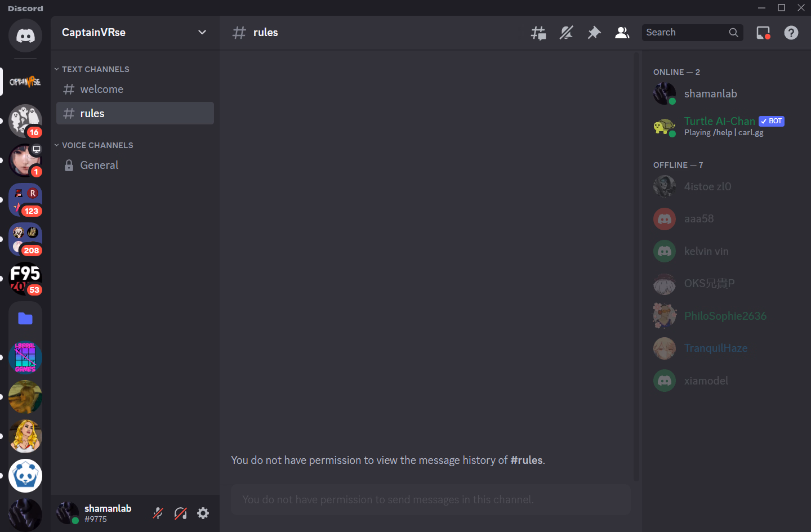Expand the blue server folder icon
This screenshot has width=811, height=532.
(25, 318)
